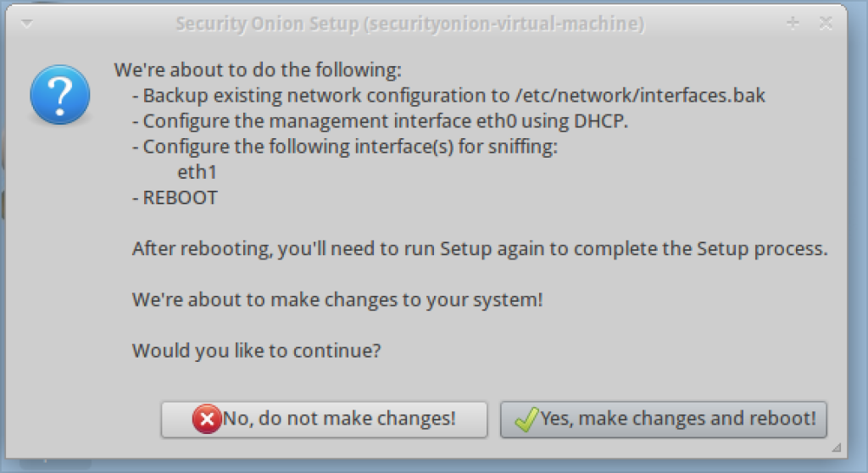Click the "We're about to do the following:" heading

point(258,69)
